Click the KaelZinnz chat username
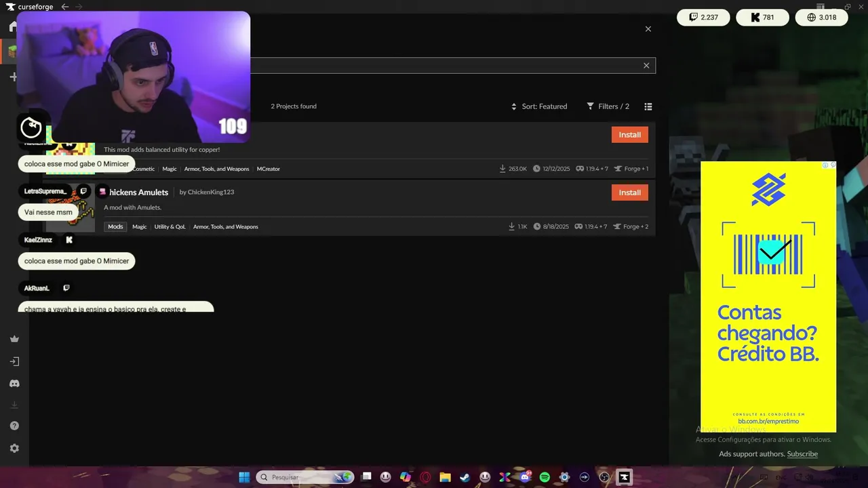Image resolution: width=868 pixels, height=488 pixels. 38,240
